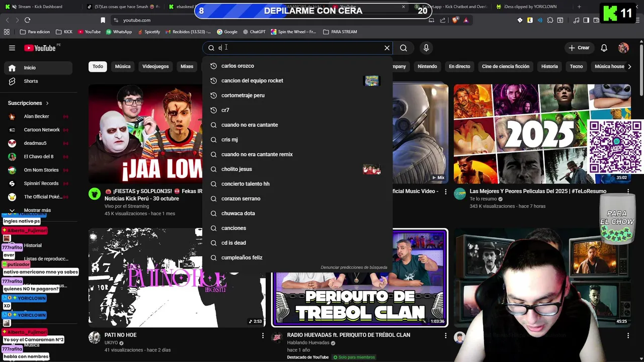Open the Recibidos Gmail bookmark
This screenshot has width=644, height=362.
coord(187,32)
